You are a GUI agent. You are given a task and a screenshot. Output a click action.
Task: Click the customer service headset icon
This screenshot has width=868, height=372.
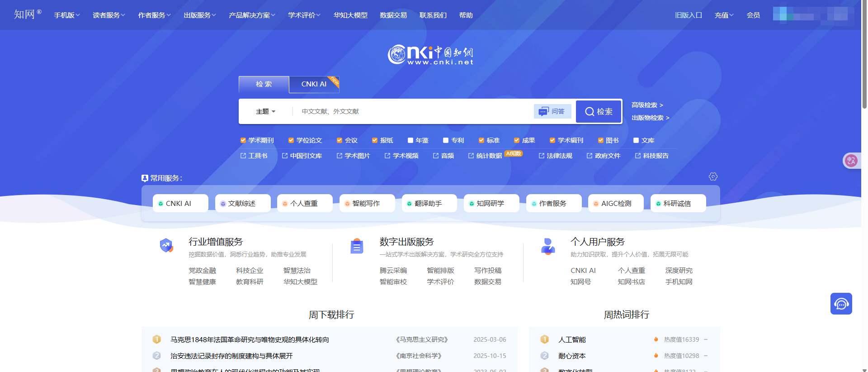841,304
